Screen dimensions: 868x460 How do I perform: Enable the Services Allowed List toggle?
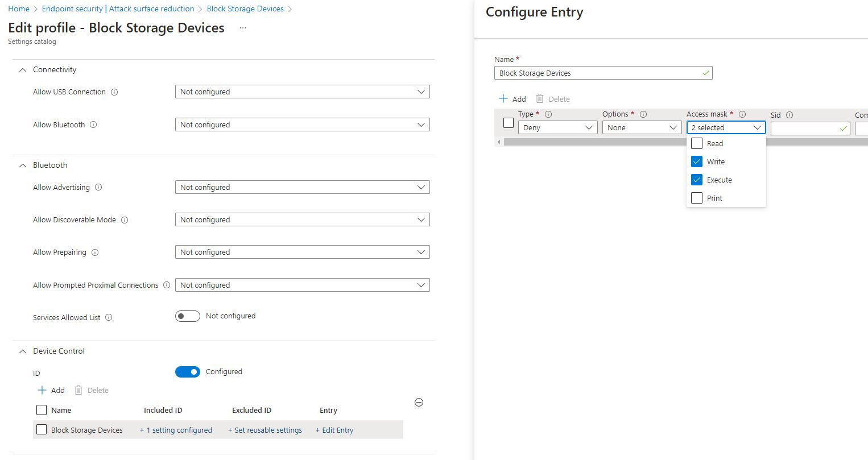(188, 316)
